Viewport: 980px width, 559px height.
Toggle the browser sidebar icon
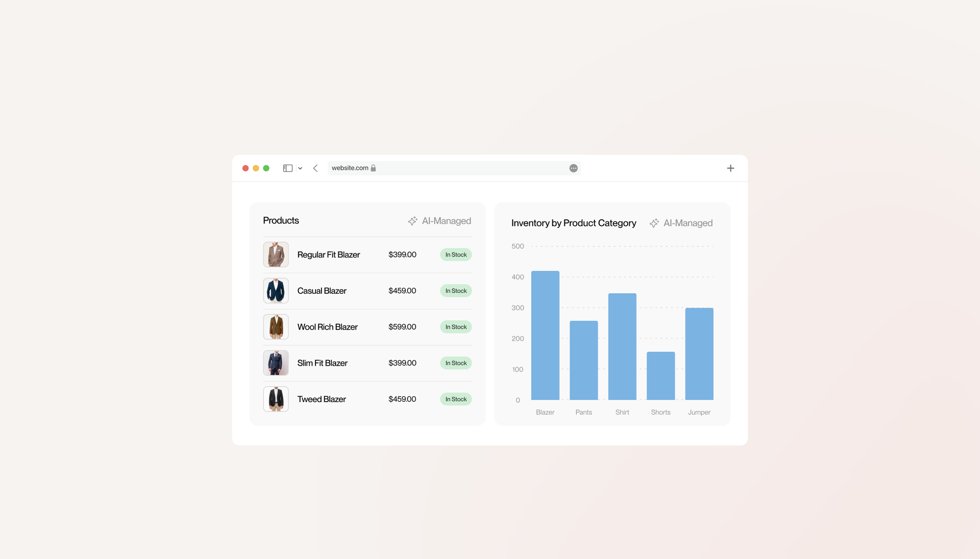click(x=288, y=168)
